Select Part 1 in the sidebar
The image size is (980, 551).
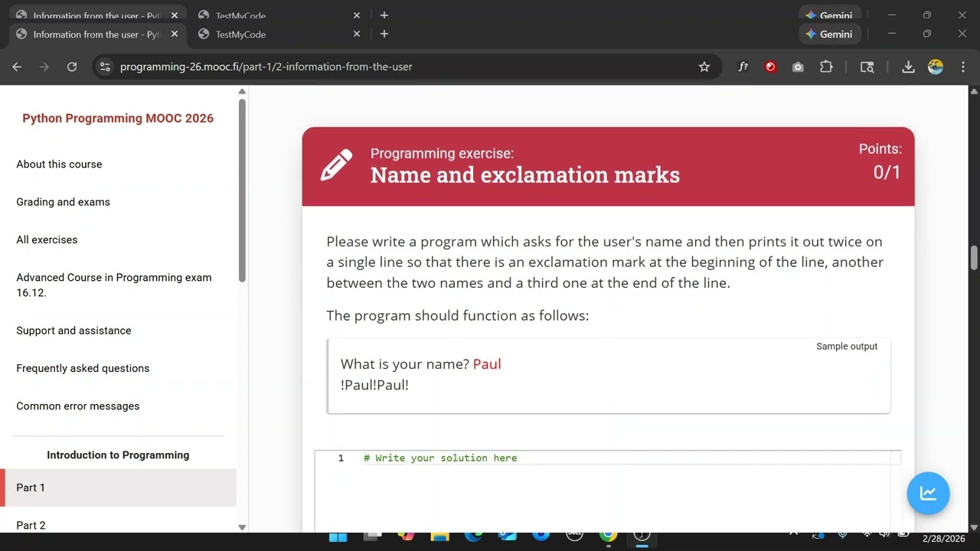coord(118,487)
